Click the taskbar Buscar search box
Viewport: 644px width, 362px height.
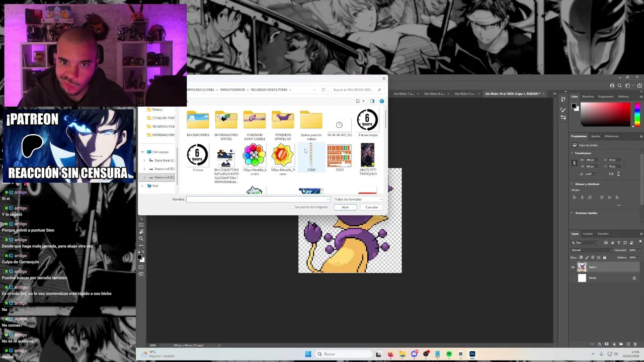click(x=344, y=354)
